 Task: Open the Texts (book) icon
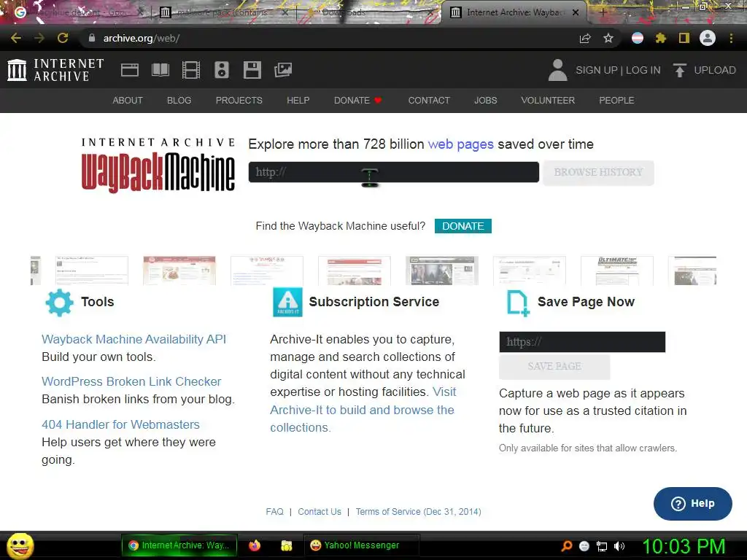[160, 70]
